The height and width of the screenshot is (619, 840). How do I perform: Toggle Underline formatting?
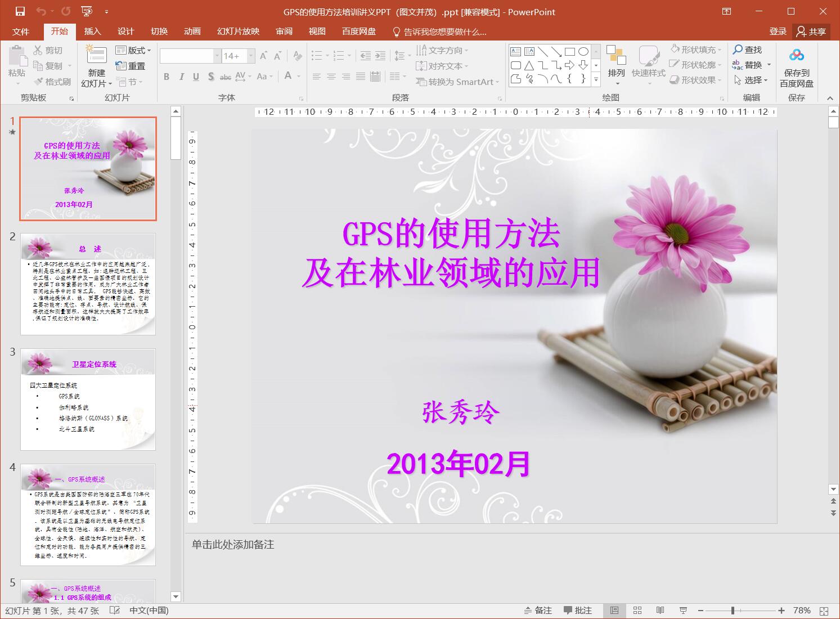(196, 77)
